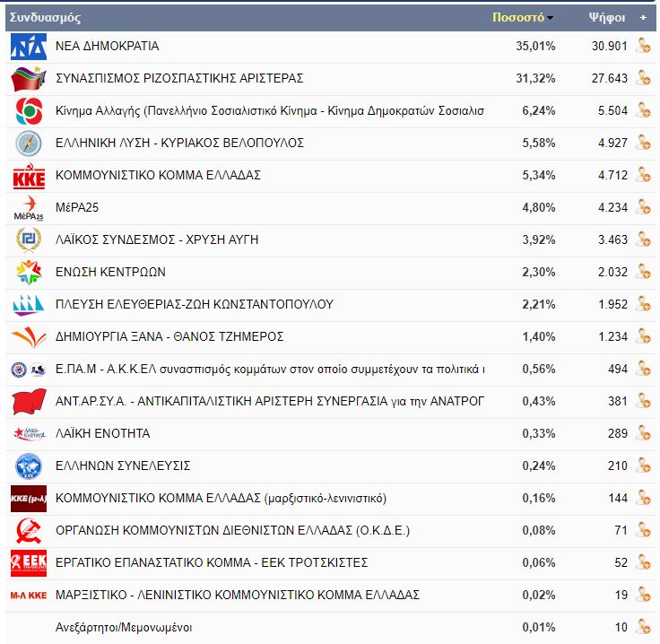Screen dimensions: 660x644
Task: Click the candidates icon for ΝΕΑ ΔΗΜΟΚΡΑΤΙΑ row
Action: coord(643,46)
